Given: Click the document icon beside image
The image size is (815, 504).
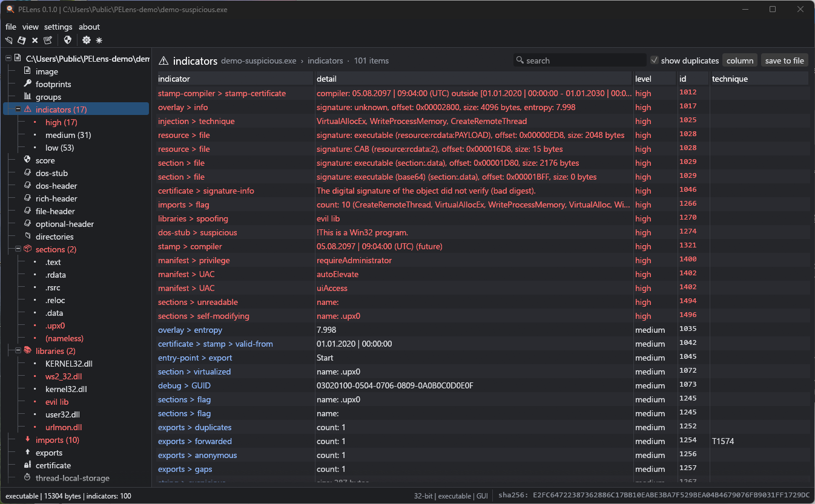Looking at the screenshot, I should tap(27, 71).
